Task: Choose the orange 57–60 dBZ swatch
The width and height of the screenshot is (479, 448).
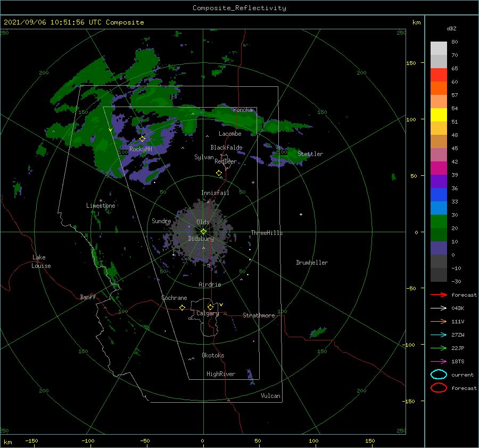Action: point(439,88)
